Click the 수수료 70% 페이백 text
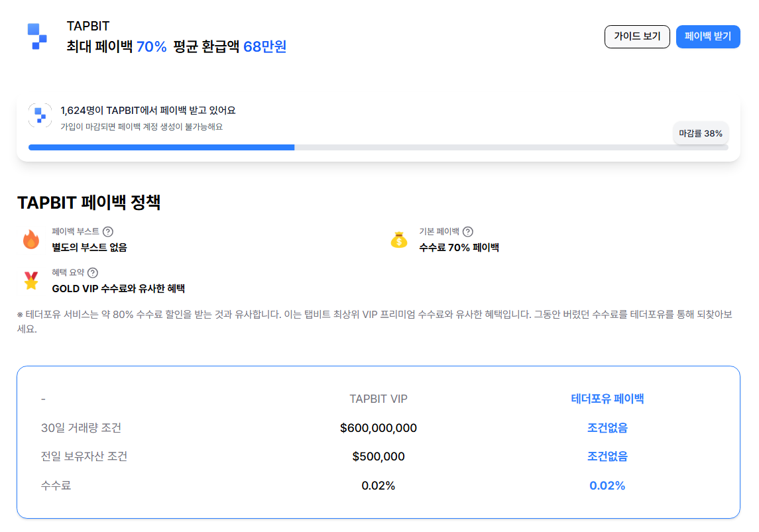 459,248
